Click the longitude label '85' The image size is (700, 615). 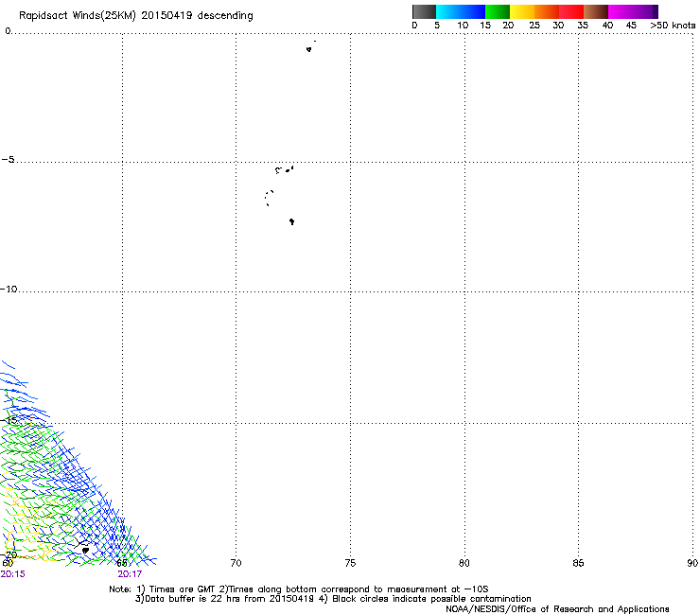click(578, 563)
